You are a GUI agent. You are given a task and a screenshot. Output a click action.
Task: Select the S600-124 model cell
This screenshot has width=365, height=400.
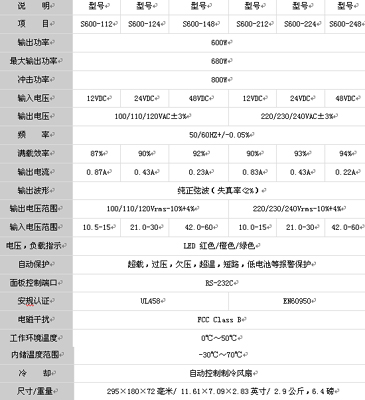(145, 24)
